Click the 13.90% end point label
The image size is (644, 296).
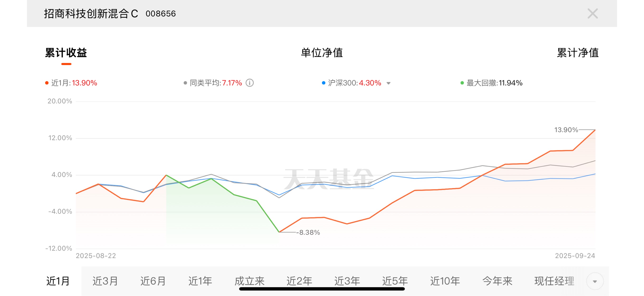pos(566,130)
